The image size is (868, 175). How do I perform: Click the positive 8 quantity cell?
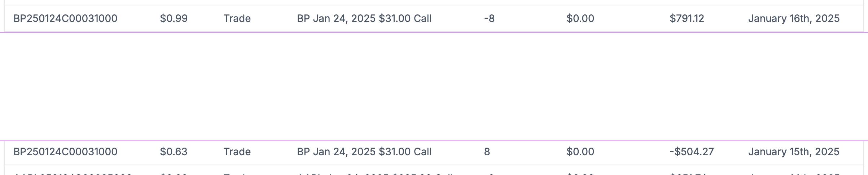pyautogui.click(x=487, y=152)
